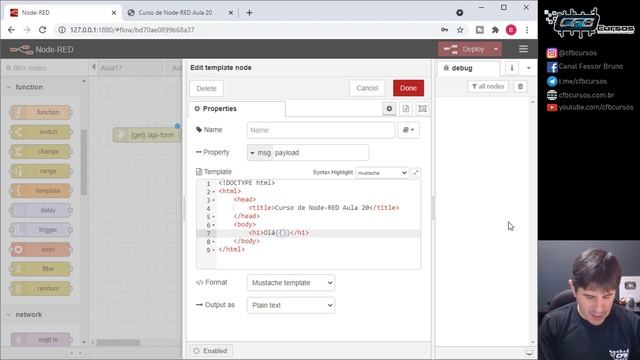Image resolution: width=640 pixels, height=360 pixels.
Task: Select the random palette node
Action: pos(41,288)
